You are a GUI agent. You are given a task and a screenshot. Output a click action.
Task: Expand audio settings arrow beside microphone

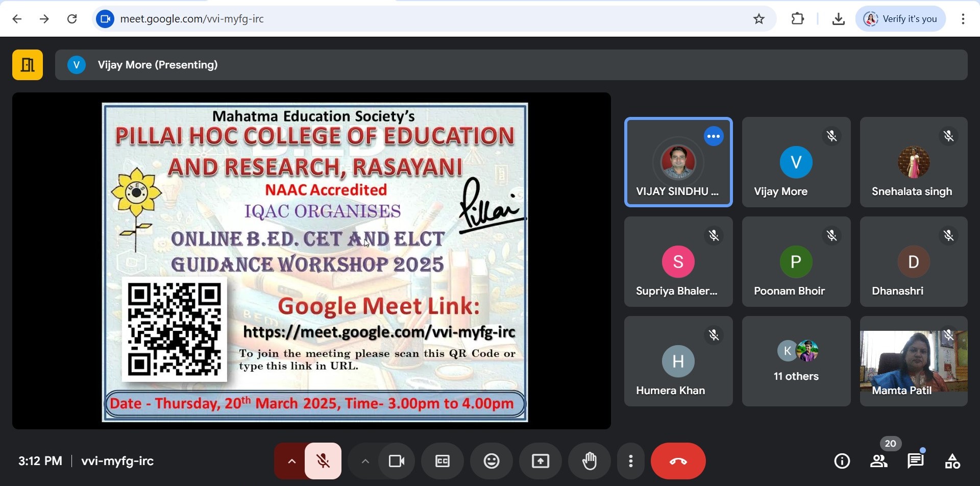(291, 461)
